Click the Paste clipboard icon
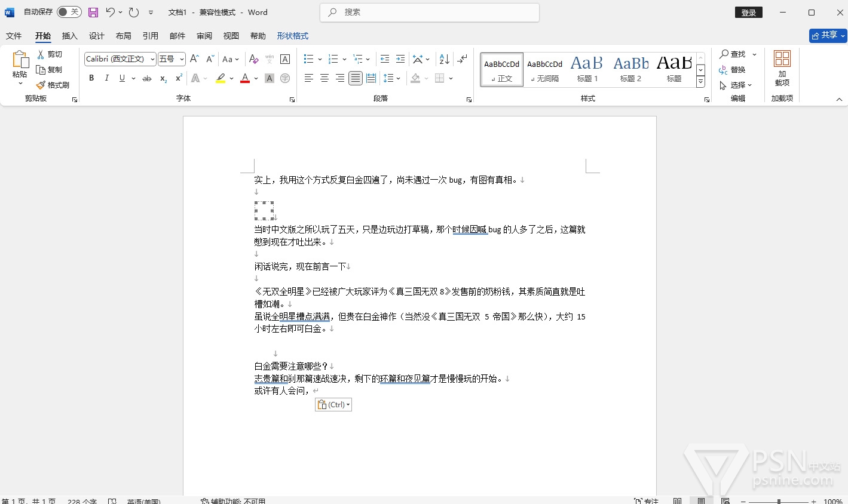The image size is (848, 504). pyautogui.click(x=20, y=60)
